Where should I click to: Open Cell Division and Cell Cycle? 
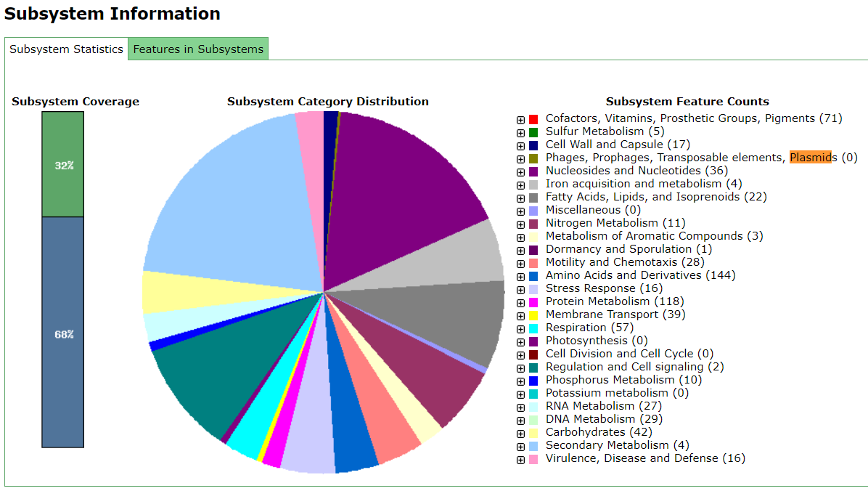click(629, 354)
